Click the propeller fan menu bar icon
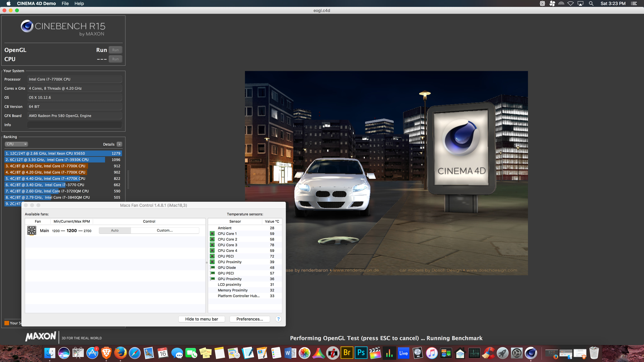 coord(552,3)
